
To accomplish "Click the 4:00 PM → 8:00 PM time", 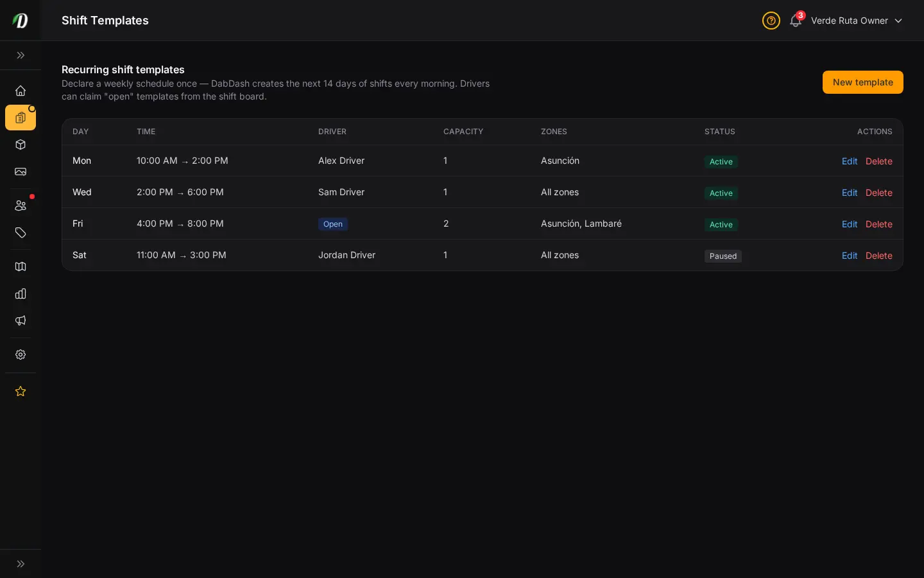I will click(x=180, y=223).
